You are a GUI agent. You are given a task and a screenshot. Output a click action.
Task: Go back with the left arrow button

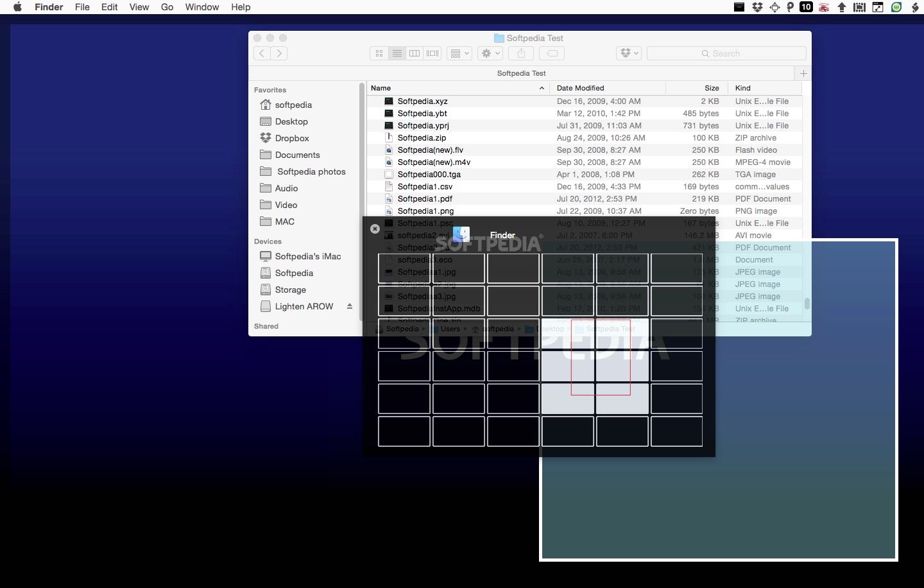(x=262, y=53)
